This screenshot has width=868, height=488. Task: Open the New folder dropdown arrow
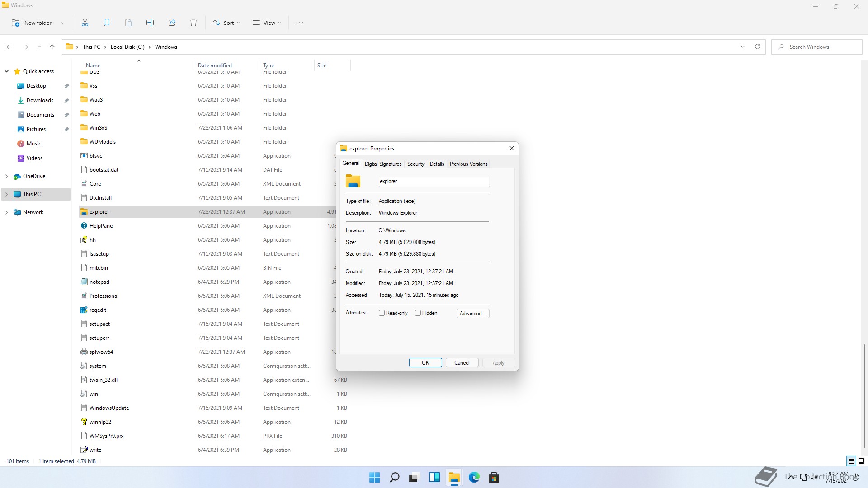point(63,23)
